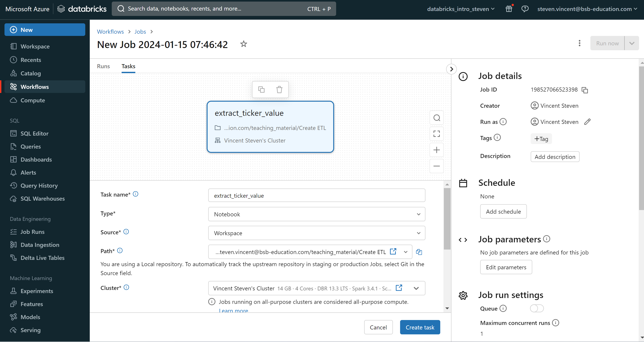
Task: Click the Edit parameters button
Action: [x=506, y=267]
